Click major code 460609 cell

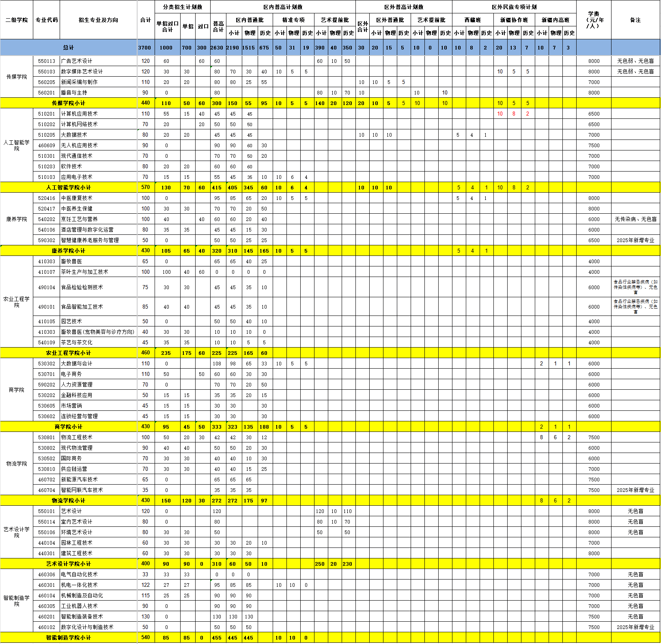[x=47, y=145]
